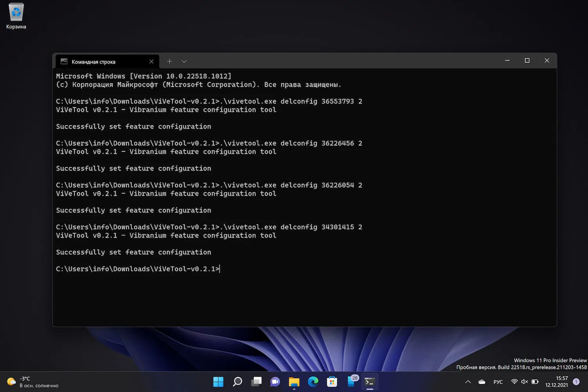The width and height of the screenshot is (588, 392).
Task: Maximize the terminal window
Action: click(x=527, y=60)
